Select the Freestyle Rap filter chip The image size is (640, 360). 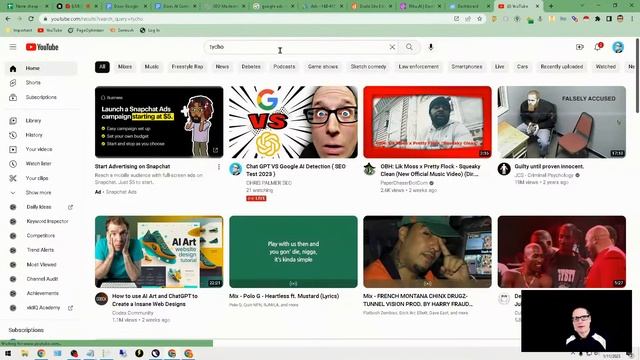click(187, 67)
